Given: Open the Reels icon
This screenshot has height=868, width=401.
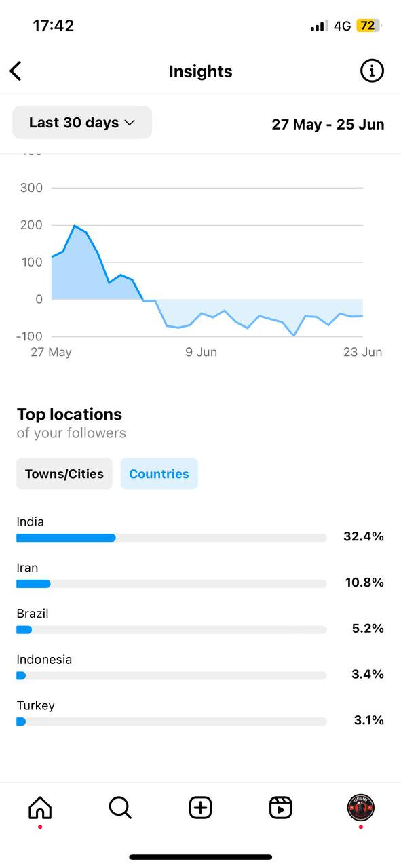Looking at the screenshot, I should [280, 808].
